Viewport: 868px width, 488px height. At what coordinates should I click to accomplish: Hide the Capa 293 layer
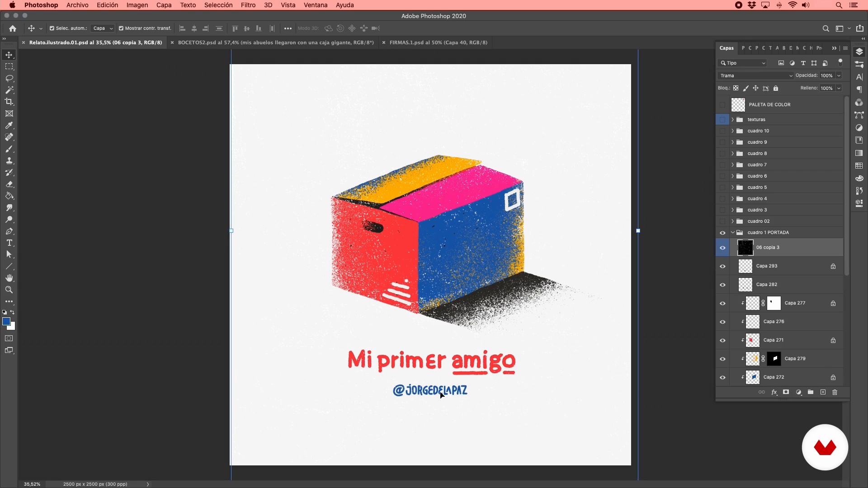722,266
